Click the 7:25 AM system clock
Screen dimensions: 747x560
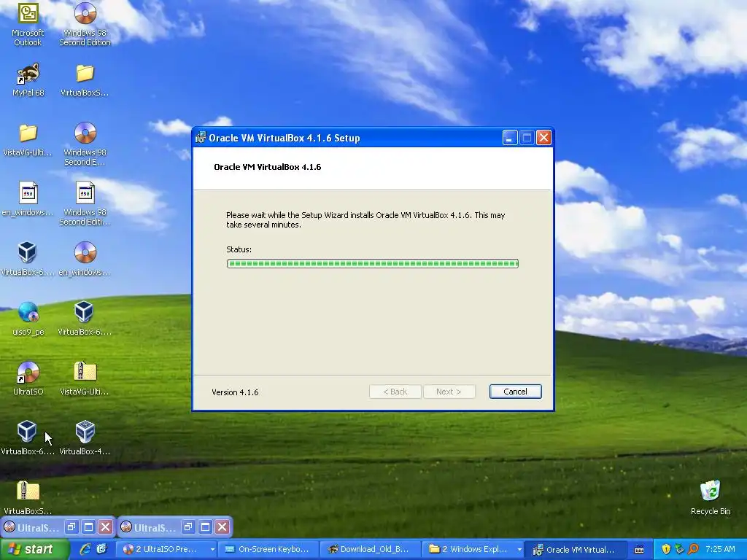(x=720, y=549)
